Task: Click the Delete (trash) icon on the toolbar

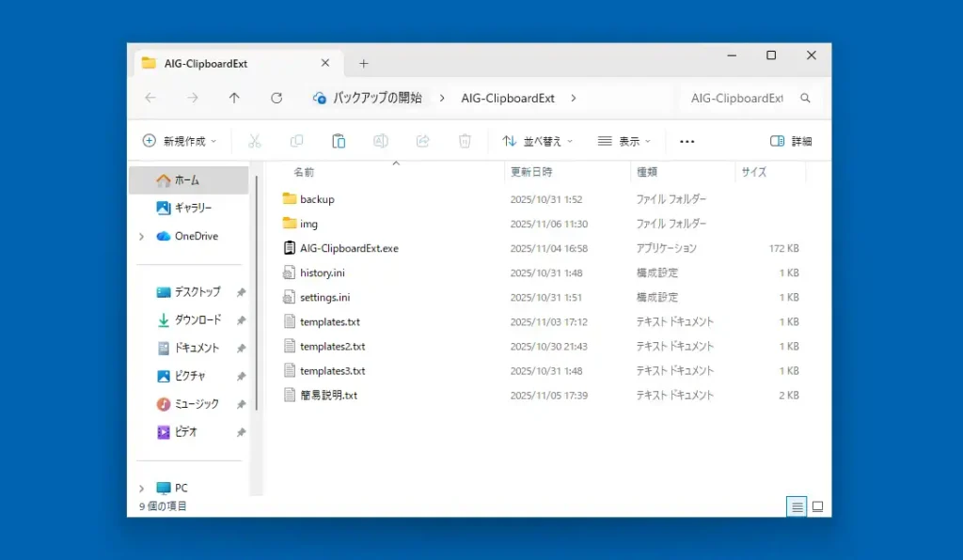Action: click(464, 140)
